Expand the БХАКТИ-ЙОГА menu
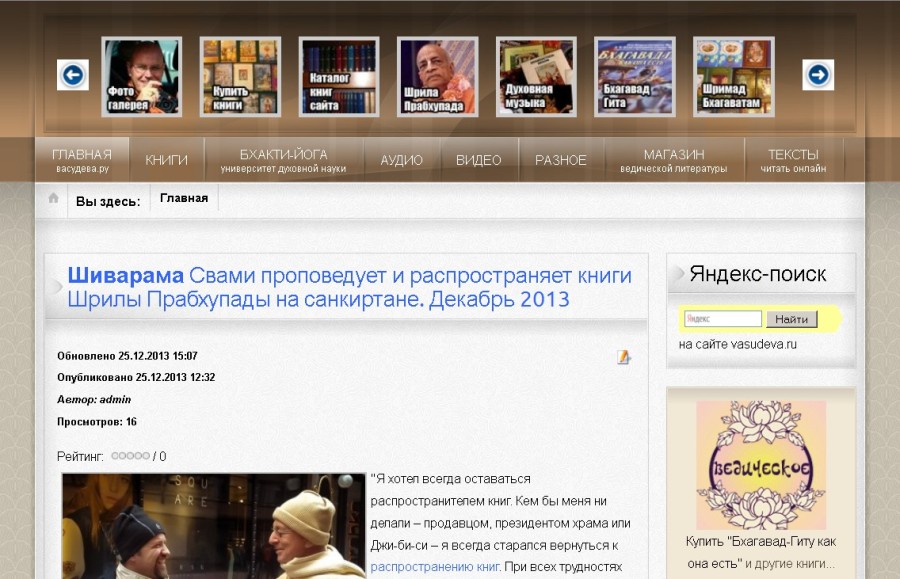Image resolution: width=900 pixels, height=579 pixels. click(x=283, y=160)
